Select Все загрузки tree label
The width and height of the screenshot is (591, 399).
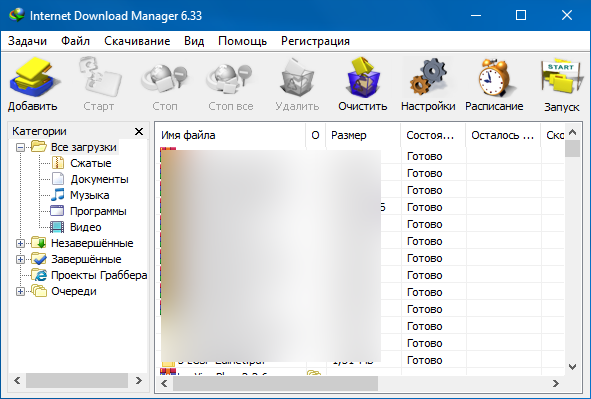(84, 147)
